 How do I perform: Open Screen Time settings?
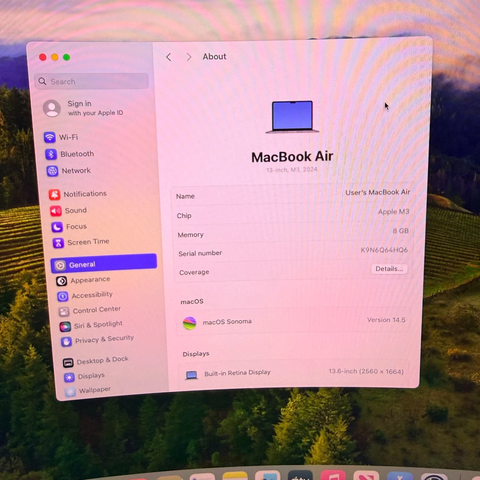(x=81, y=242)
